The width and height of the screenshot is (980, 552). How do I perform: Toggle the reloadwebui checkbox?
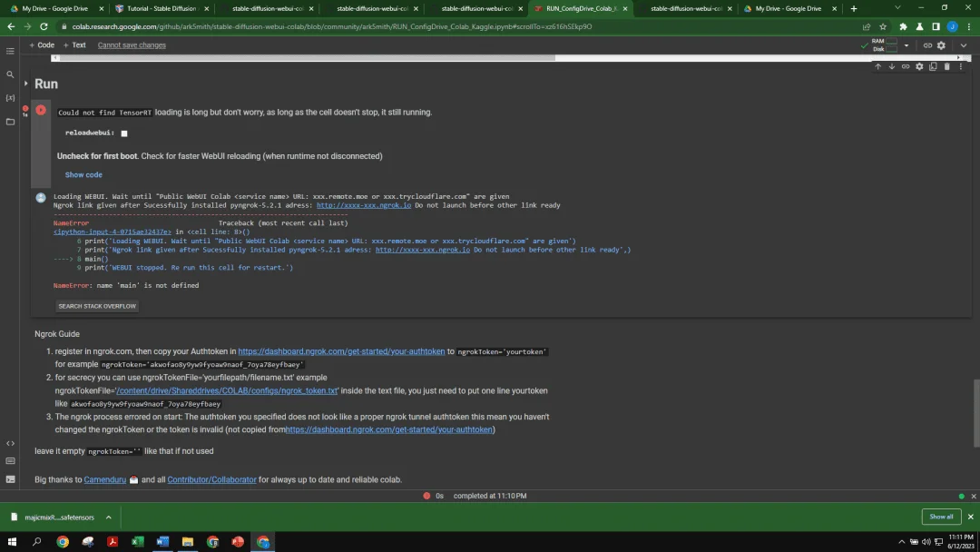(x=123, y=133)
